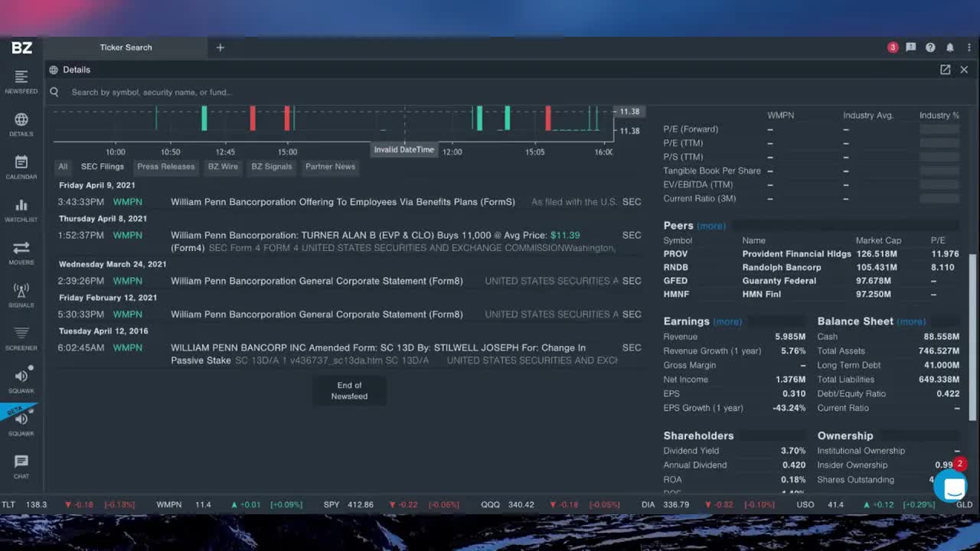Click WMPN ticker on 6:02:45AM news row
The width and height of the screenshot is (980, 551).
click(127, 348)
